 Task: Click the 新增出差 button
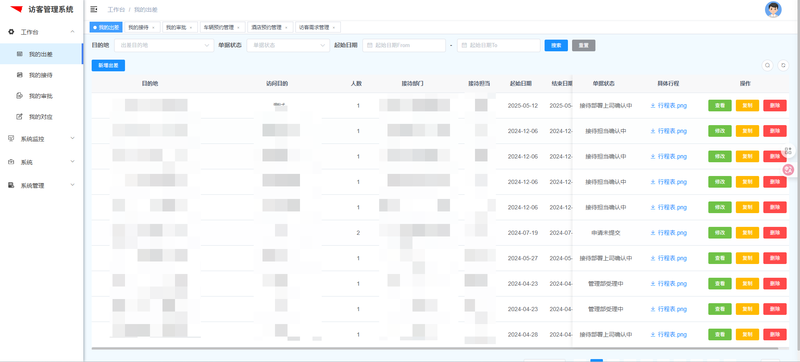pos(108,65)
